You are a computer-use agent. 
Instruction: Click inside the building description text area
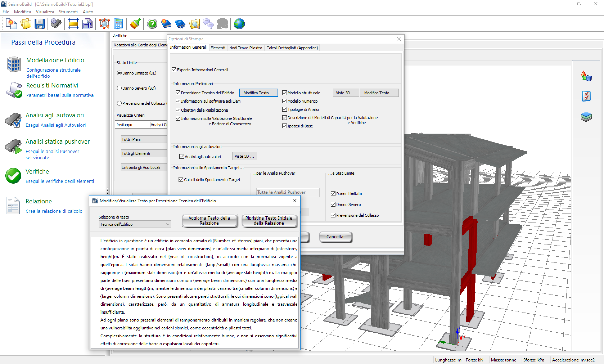pyautogui.click(x=199, y=292)
